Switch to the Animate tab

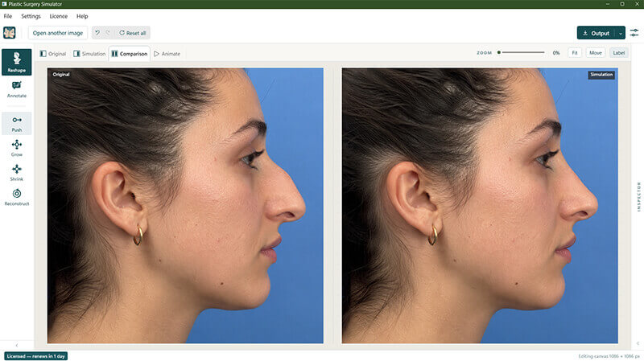click(167, 54)
